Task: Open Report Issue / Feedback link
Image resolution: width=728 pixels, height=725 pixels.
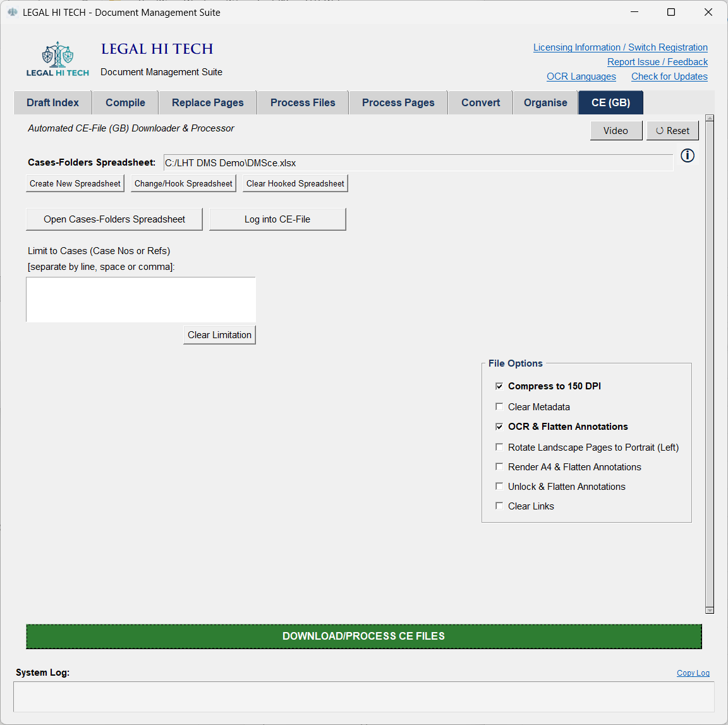Action: click(657, 62)
